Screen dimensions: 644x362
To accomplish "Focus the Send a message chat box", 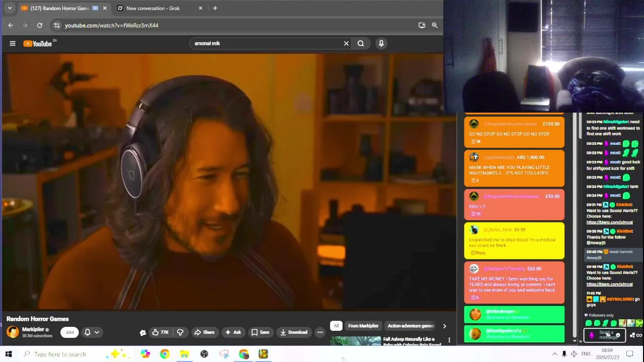I will pos(605,335).
